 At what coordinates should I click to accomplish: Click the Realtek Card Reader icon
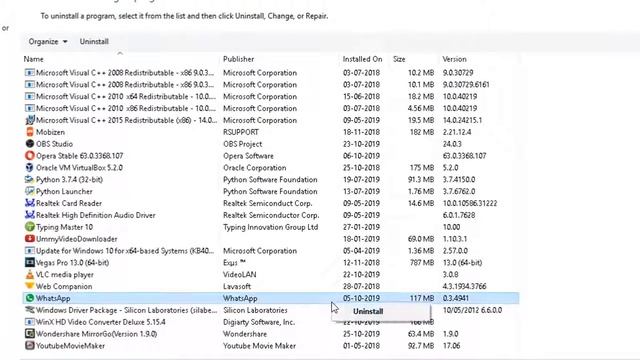(x=29, y=203)
